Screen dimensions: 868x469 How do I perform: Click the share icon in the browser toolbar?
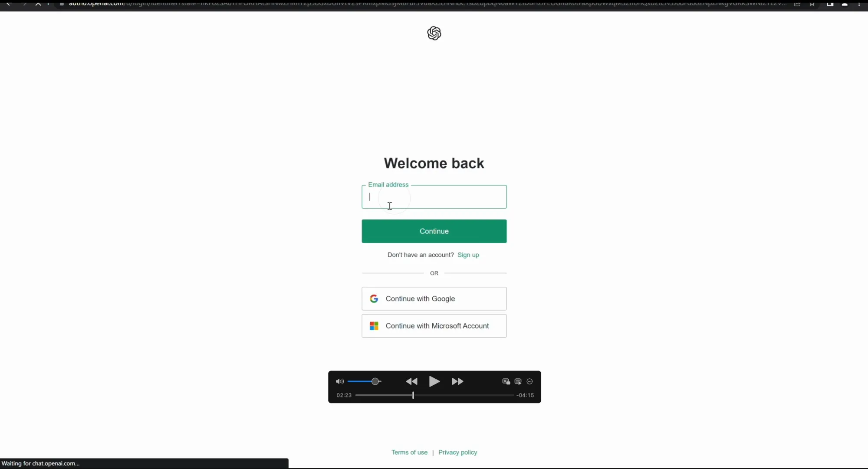[798, 4]
